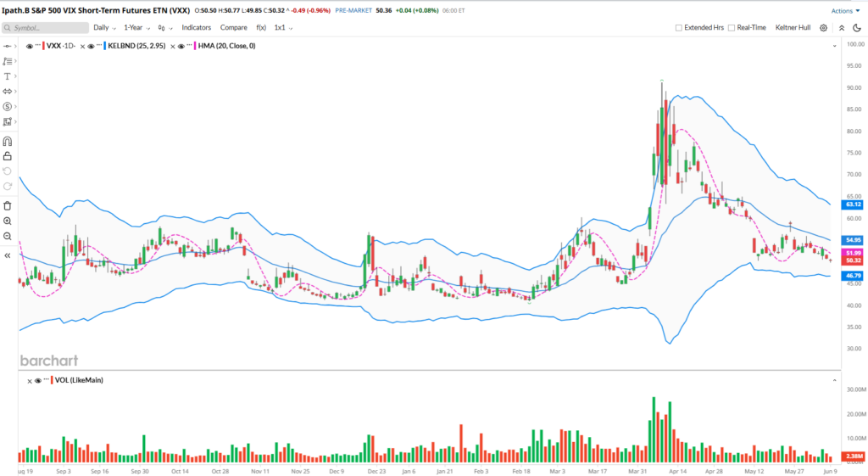Open the Indicators menu
The width and height of the screenshot is (868, 476).
coord(197,27)
